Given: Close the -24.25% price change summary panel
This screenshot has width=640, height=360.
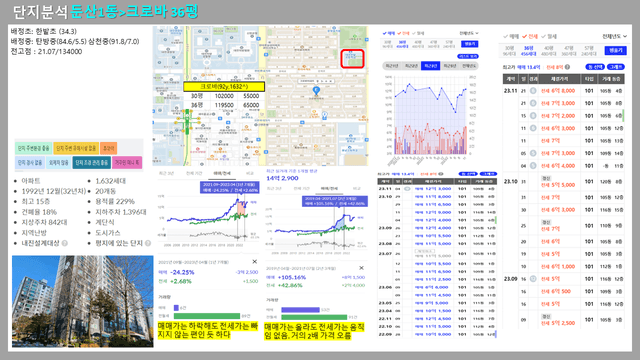Looking at the screenshot, I should click(255, 262).
